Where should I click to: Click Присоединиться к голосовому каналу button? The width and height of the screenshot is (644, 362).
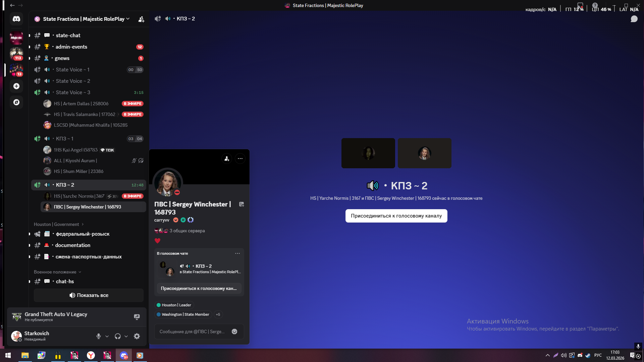click(x=396, y=216)
